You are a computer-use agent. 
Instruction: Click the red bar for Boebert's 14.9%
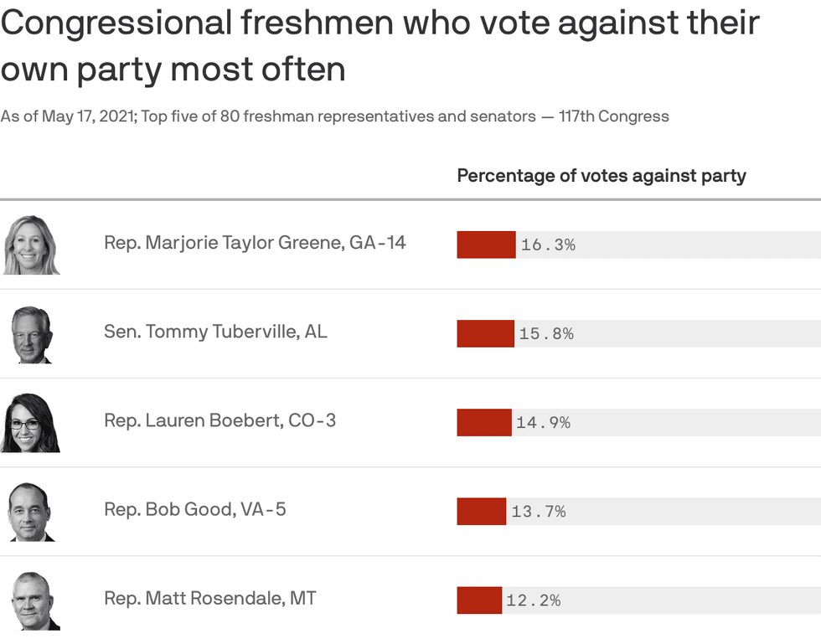point(483,422)
